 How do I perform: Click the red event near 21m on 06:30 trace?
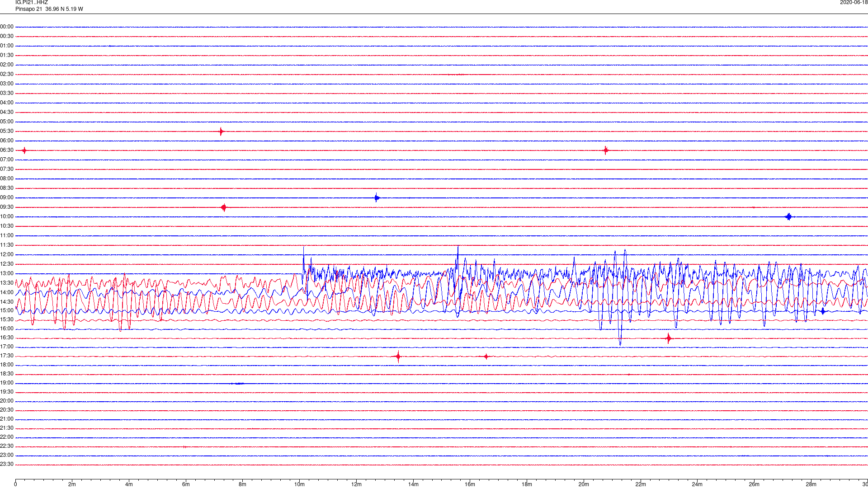click(606, 150)
